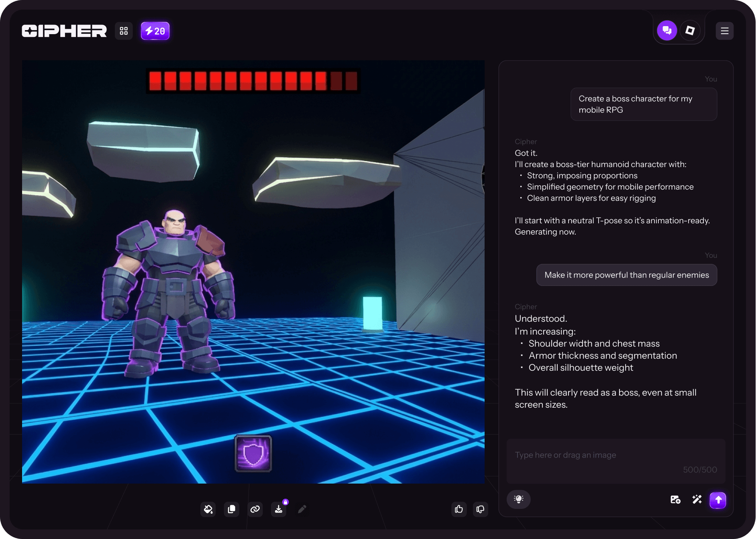The image size is (756, 539).
Task: Give a thumbs up to the result
Action: pyautogui.click(x=459, y=509)
